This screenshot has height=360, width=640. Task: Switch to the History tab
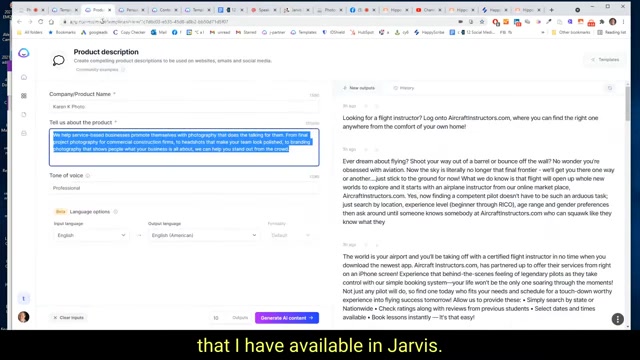coord(404,88)
